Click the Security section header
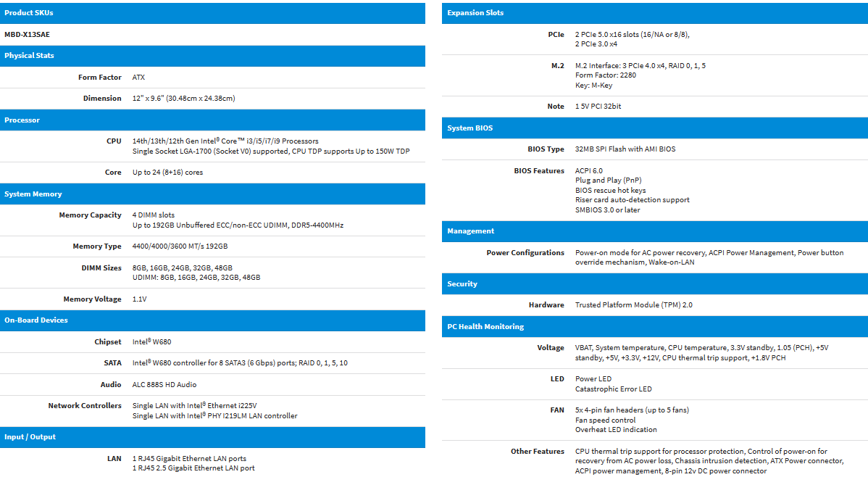The width and height of the screenshot is (868, 477). click(x=655, y=283)
